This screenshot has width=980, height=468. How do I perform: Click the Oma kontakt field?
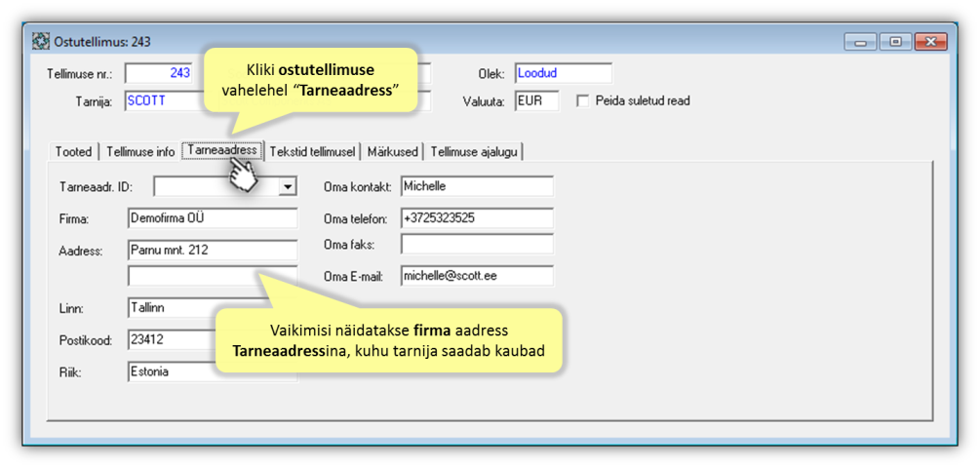tap(476, 186)
